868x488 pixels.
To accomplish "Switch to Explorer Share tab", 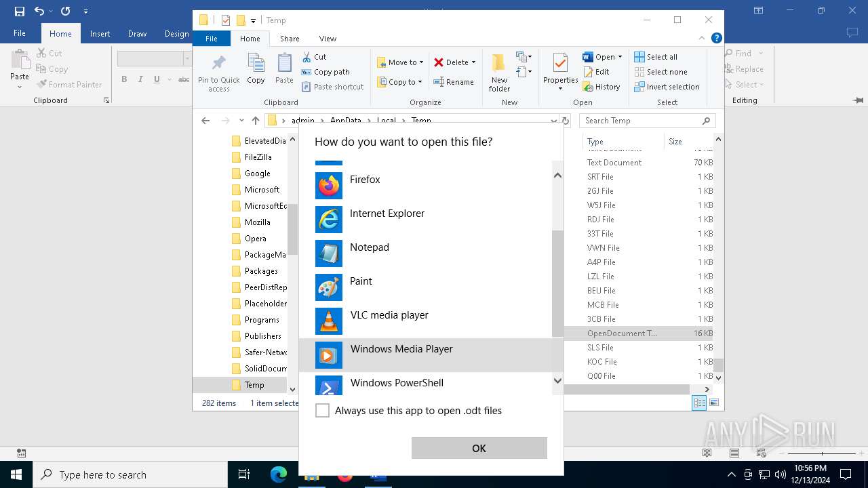I will [x=290, y=39].
